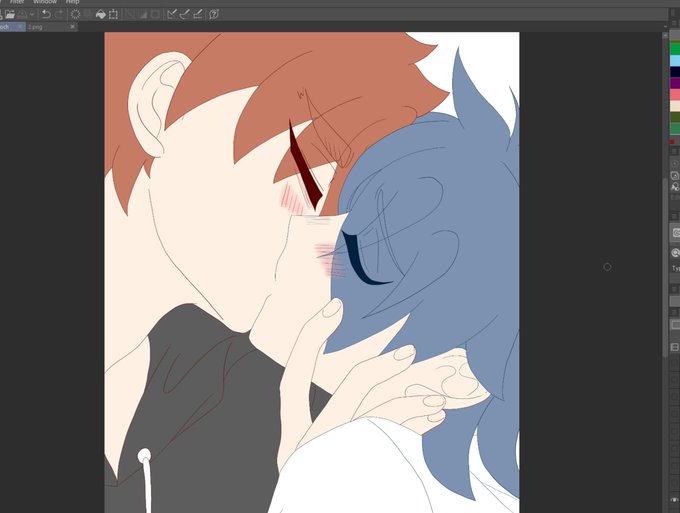Close the 2.png tab
This screenshot has width=680, height=513.
[72, 26]
